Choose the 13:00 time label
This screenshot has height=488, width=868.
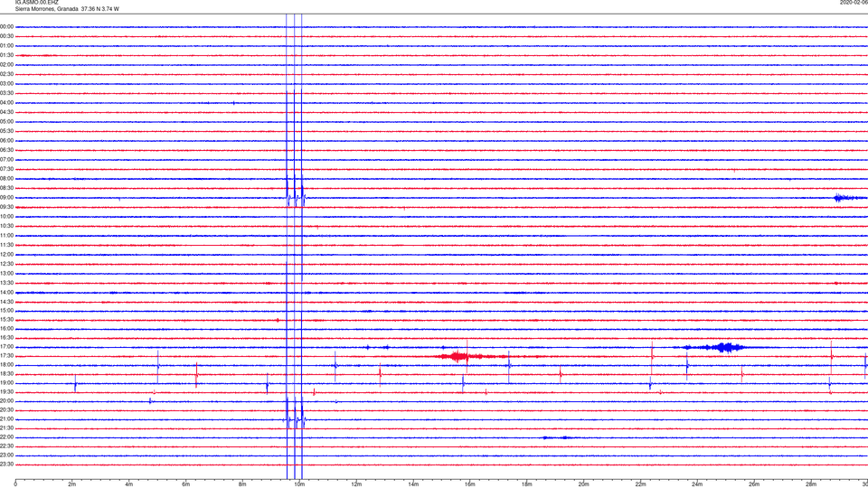[6, 273]
